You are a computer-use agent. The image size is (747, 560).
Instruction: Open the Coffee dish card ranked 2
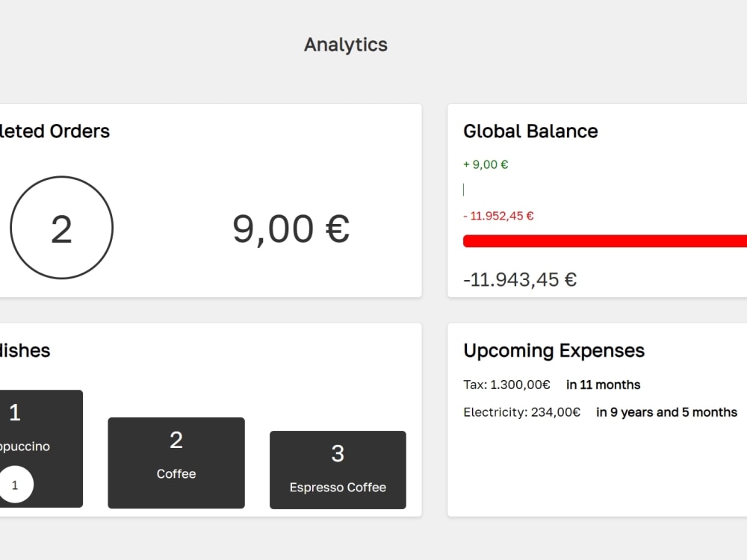click(176, 463)
